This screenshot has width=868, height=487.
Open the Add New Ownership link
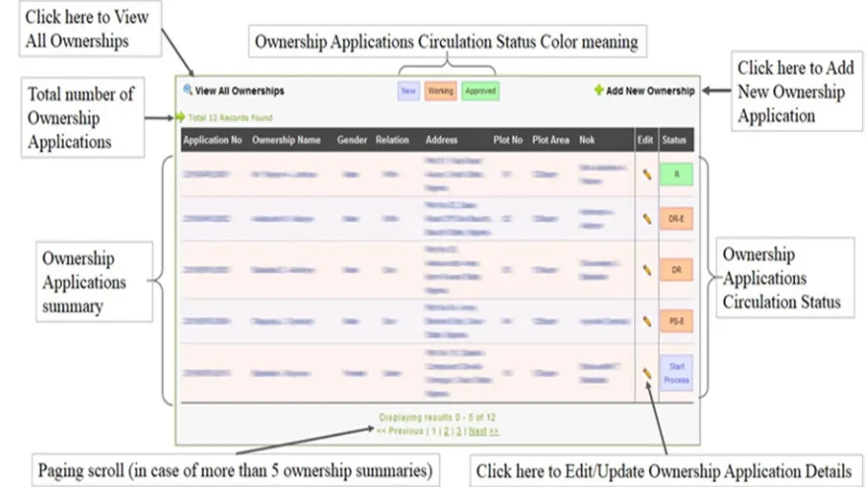(650, 91)
